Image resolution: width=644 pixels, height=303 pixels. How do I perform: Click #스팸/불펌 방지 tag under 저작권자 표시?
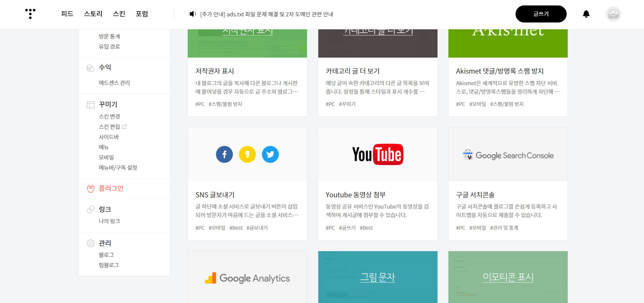tap(225, 104)
